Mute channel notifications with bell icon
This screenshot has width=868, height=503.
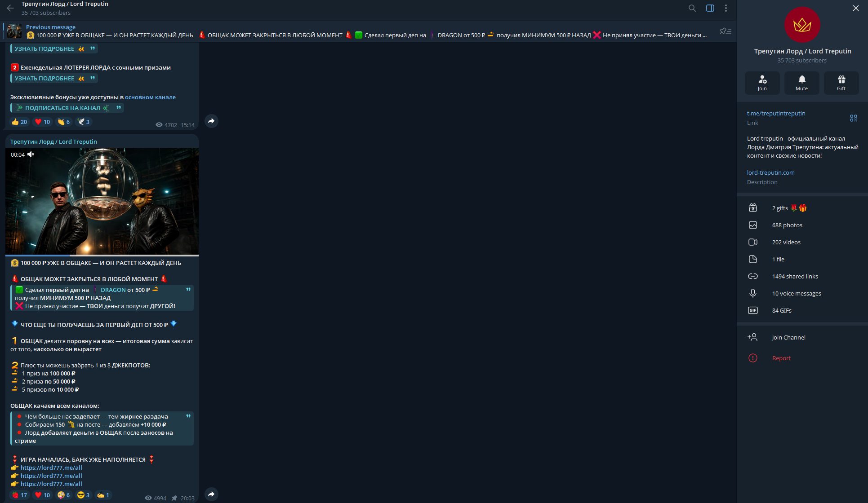tap(802, 83)
